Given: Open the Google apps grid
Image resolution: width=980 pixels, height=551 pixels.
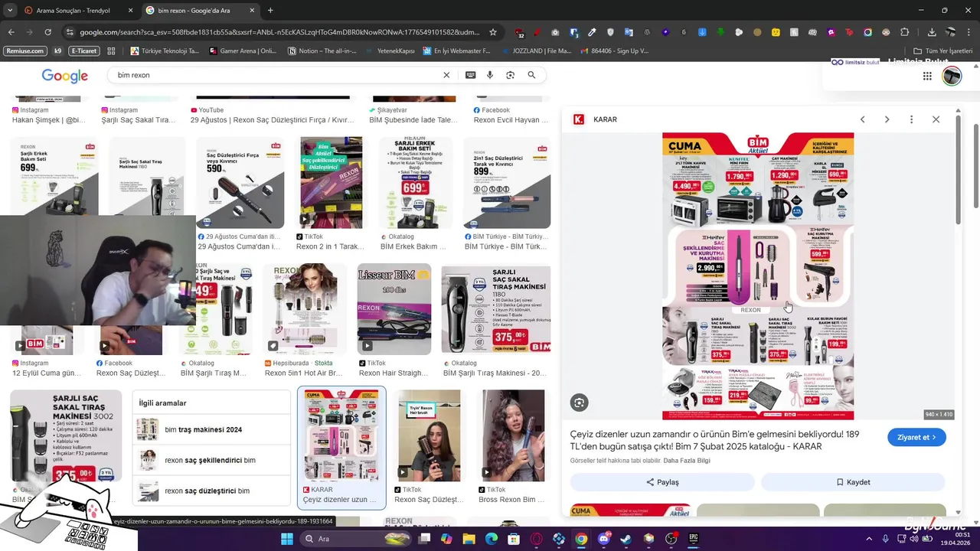Looking at the screenshot, I should (927, 76).
